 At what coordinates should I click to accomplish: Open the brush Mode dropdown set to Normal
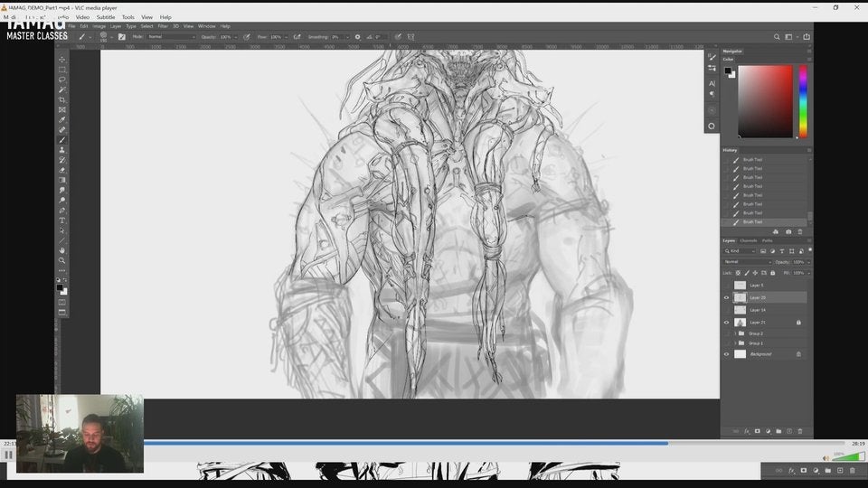172,37
